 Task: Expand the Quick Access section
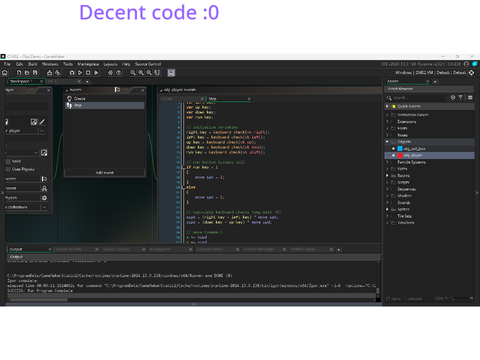pyautogui.click(x=387, y=106)
